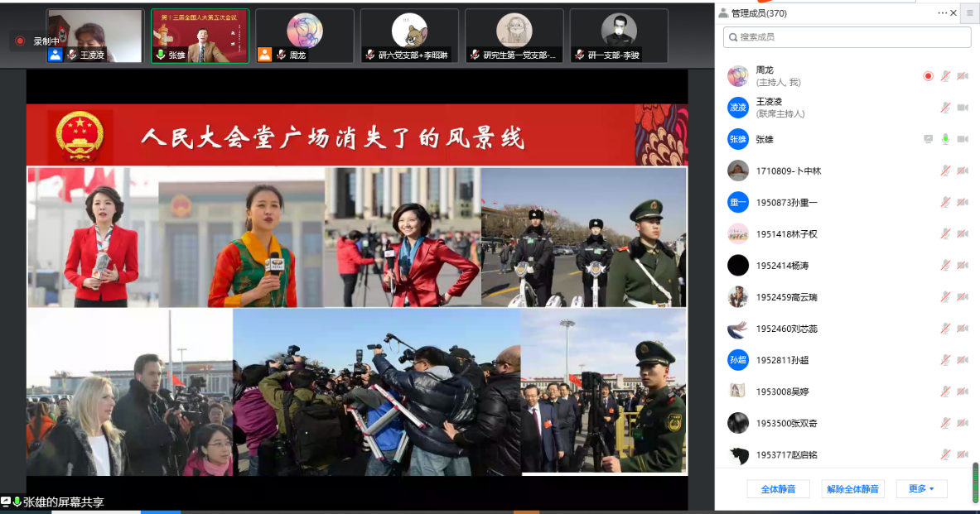Open the 更多 dropdown menu

920,489
